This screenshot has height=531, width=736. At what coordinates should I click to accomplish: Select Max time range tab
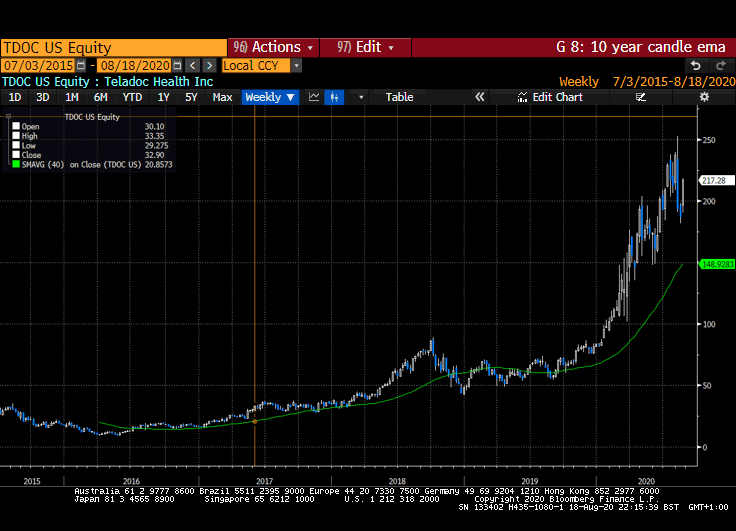(x=222, y=97)
